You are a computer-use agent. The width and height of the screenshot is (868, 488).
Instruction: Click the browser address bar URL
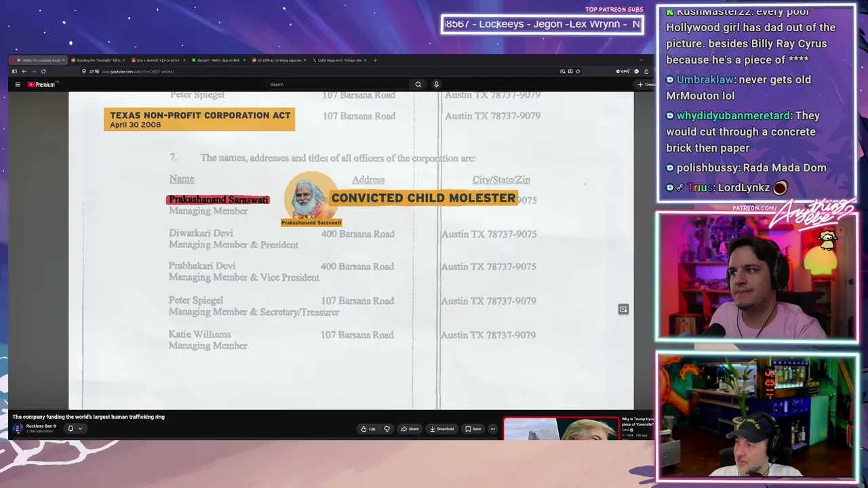click(138, 71)
